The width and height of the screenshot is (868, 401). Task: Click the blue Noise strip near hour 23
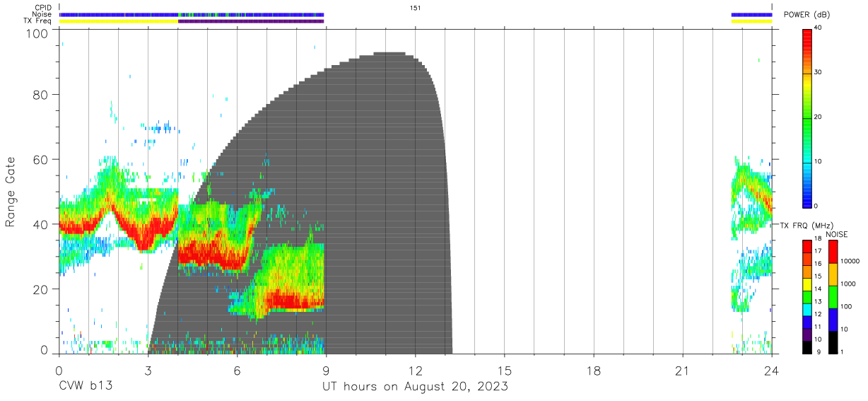tap(751, 14)
